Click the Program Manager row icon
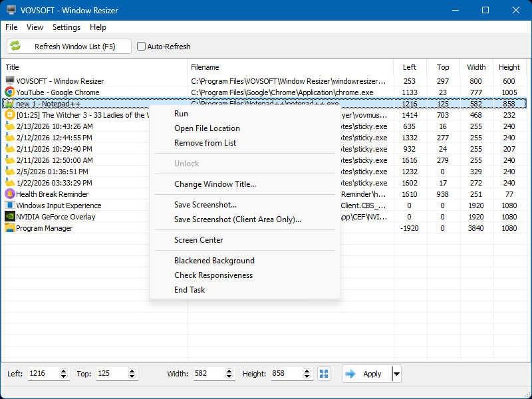 pyautogui.click(x=10, y=228)
